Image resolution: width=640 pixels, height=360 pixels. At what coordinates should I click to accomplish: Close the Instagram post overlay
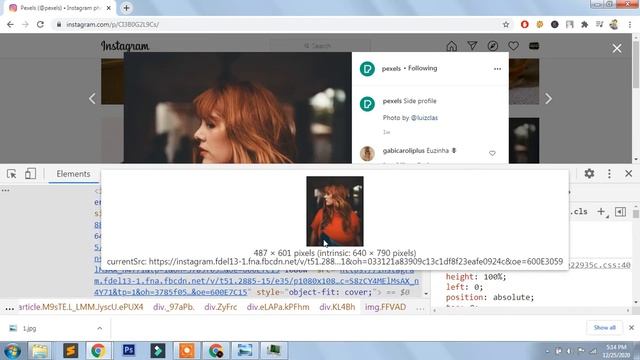pos(617,49)
